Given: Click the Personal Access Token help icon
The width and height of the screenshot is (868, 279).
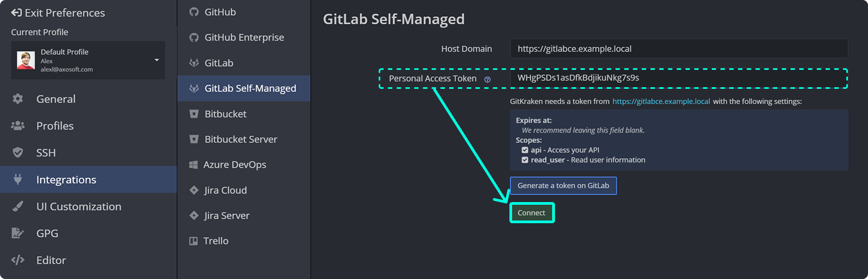Looking at the screenshot, I should (x=487, y=80).
